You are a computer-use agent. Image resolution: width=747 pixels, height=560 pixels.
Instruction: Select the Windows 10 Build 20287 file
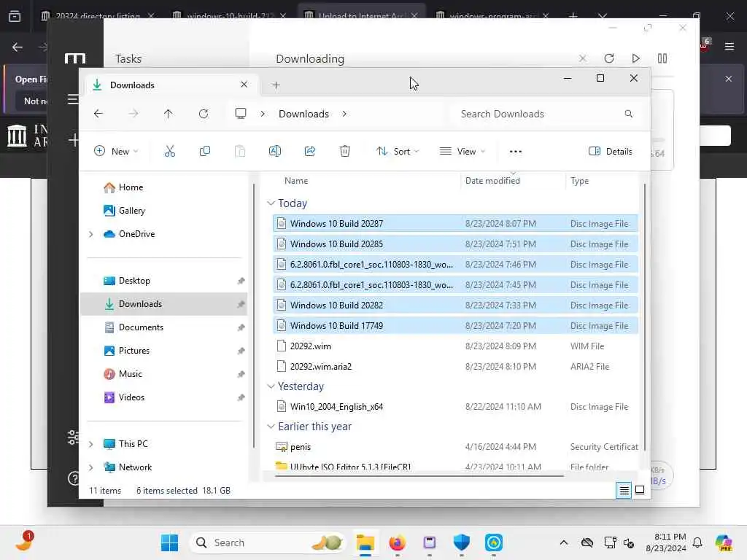(x=455, y=224)
